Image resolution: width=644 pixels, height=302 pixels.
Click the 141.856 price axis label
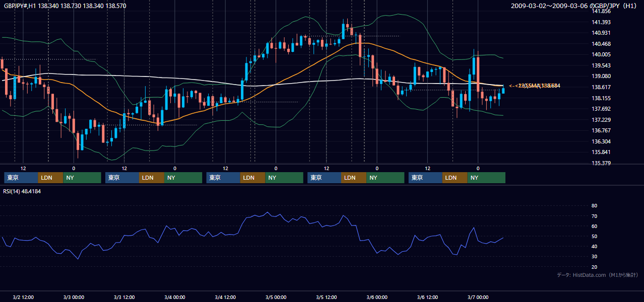(x=602, y=11)
